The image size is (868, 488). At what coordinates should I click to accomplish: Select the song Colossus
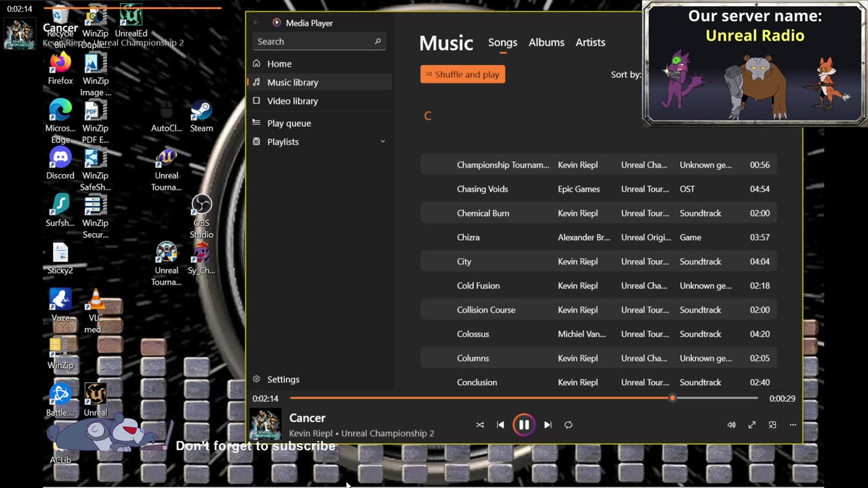(x=599, y=334)
